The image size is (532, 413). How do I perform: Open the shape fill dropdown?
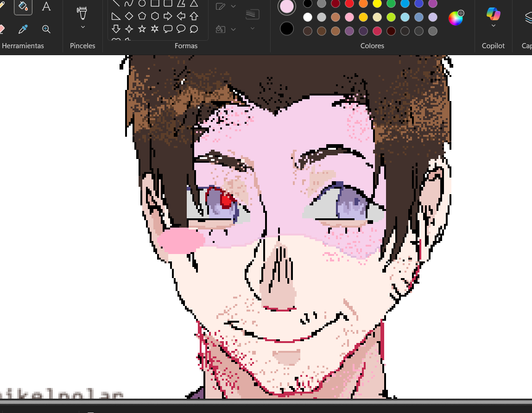(x=233, y=30)
